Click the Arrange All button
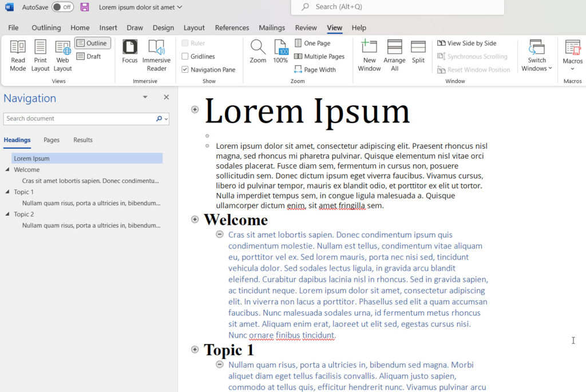Screen dimensions: 586x392 [x=394, y=54]
